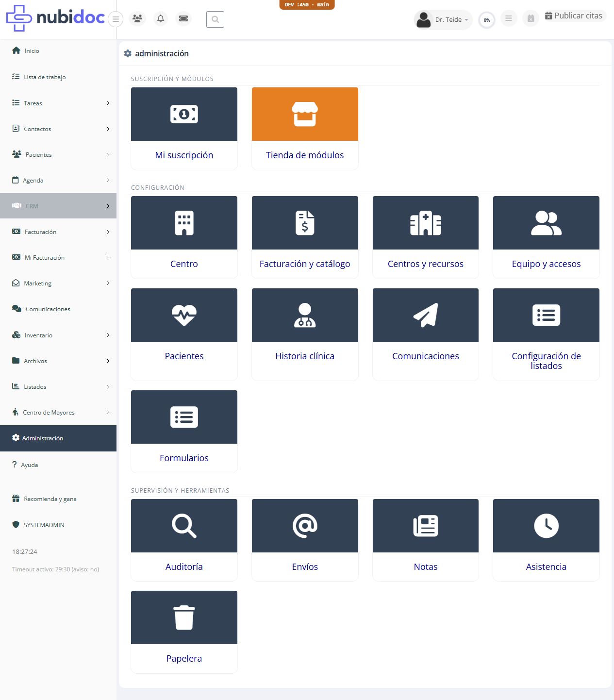Open the Ayuda sidebar item
This screenshot has height=700, width=614.
click(x=58, y=465)
